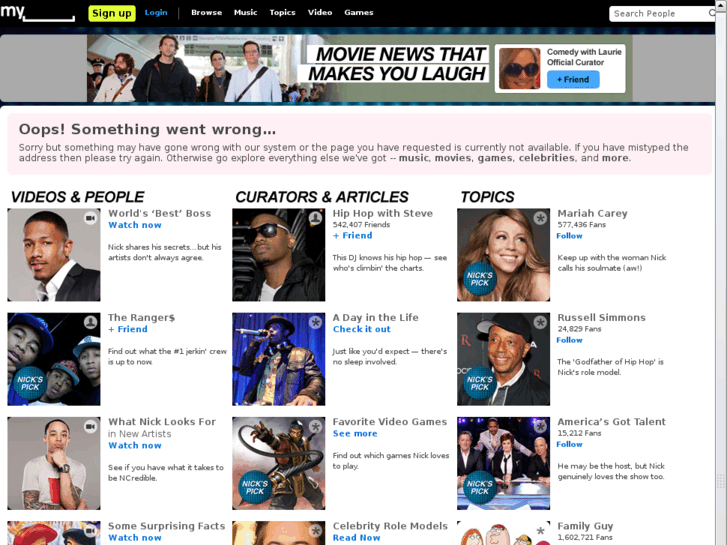Click Read Now under Celebrity Role Models
The image size is (727, 545).
[356, 538]
